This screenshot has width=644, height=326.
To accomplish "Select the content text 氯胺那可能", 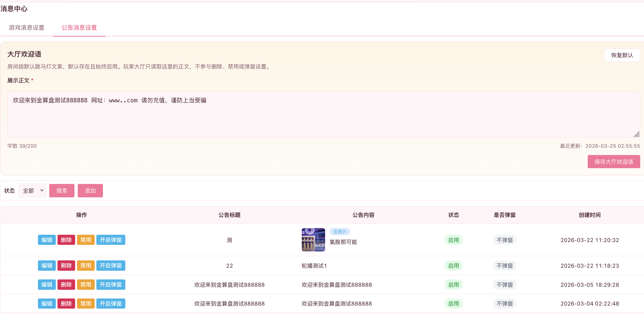I will click(343, 242).
